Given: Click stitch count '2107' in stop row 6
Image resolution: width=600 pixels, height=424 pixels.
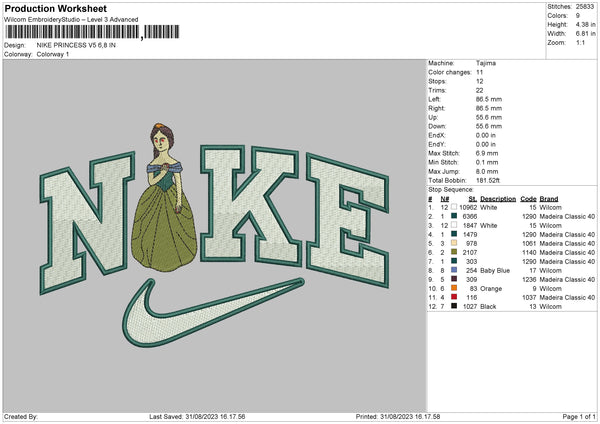Looking at the screenshot, I should tap(470, 253).
